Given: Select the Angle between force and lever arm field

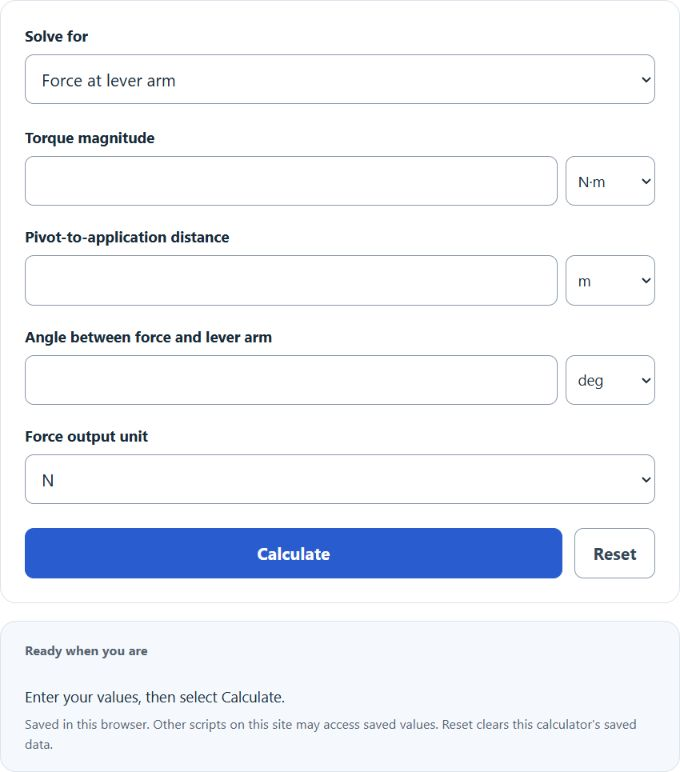Looking at the screenshot, I should [x=291, y=380].
